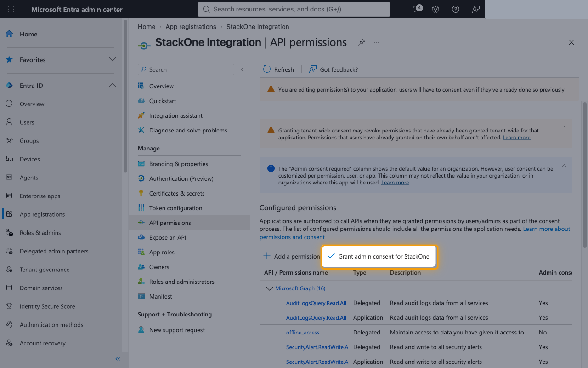Click the Type column header
Image resolution: width=588 pixels, height=368 pixels.
tap(360, 272)
